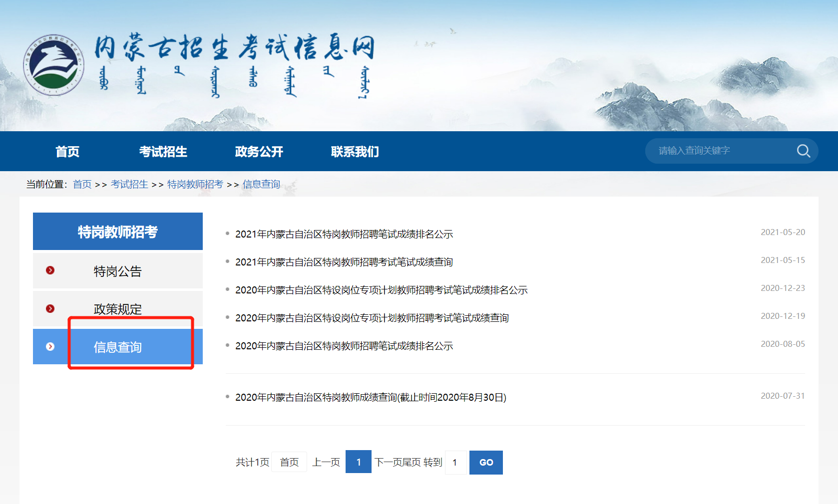Open 特岗公告 sidebar section

[x=118, y=271]
